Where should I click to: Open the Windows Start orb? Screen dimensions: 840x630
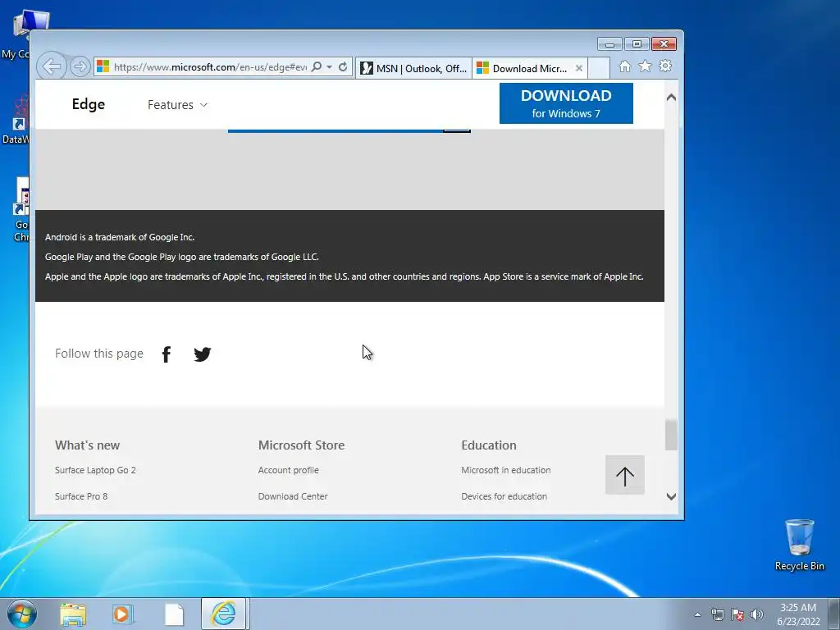22,614
